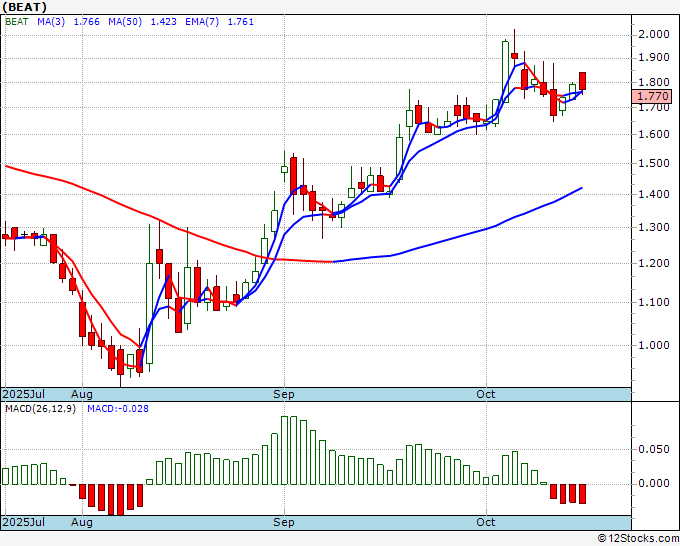The width and height of the screenshot is (680, 546).
Task: Click the MA(3) value 1.766
Action: click(x=87, y=22)
